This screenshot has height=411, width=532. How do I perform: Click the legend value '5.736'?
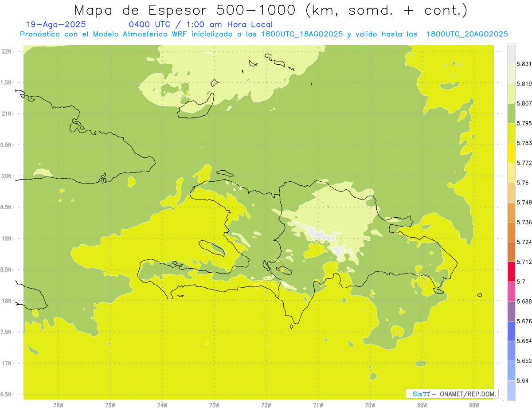(524, 222)
